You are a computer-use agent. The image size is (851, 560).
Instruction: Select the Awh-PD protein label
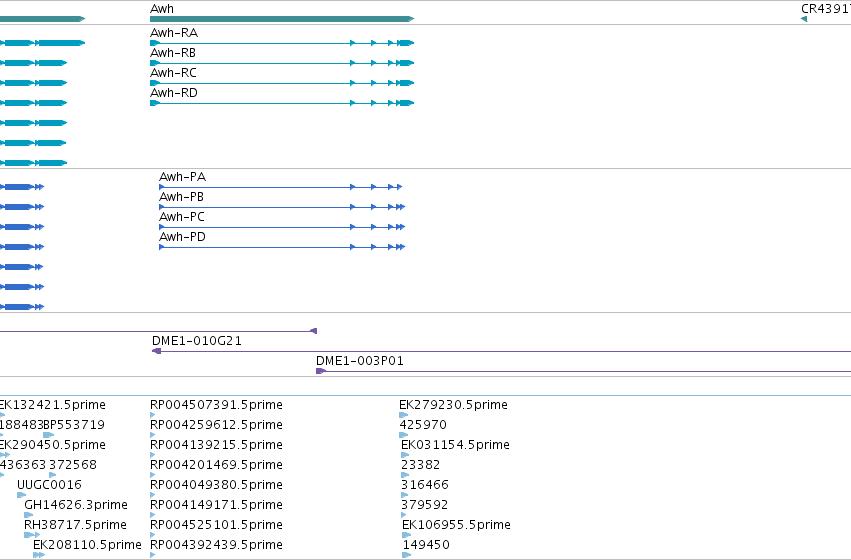tap(182, 237)
